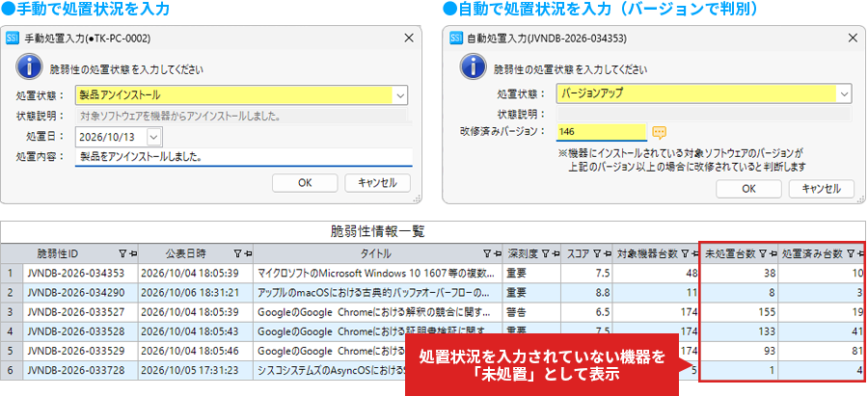Click the pin icon in タイトル column
The height and width of the screenshot is (396, 868).
click(497, 253)
